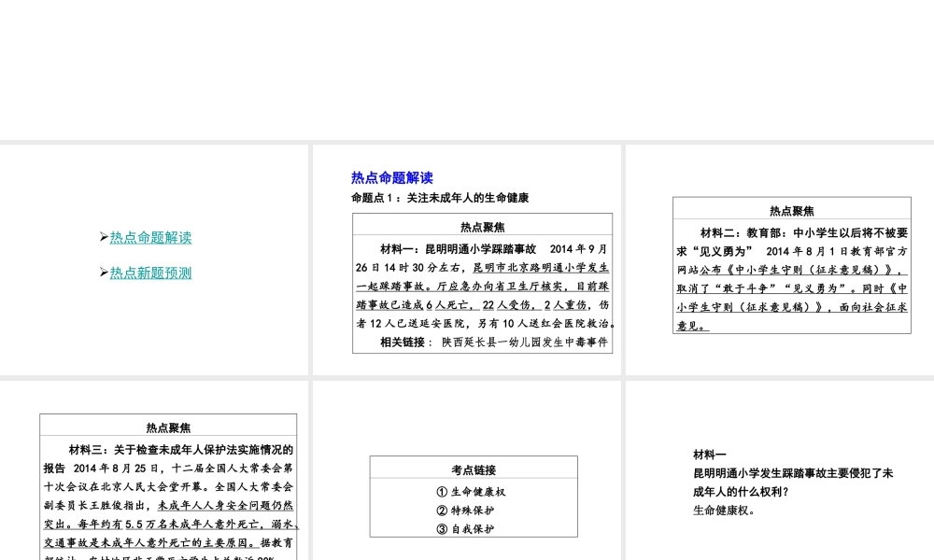Click the line 命题点1：关注未成年人的生命健康
The width and height of the screenshot is (934, 560).
(440, 198)
